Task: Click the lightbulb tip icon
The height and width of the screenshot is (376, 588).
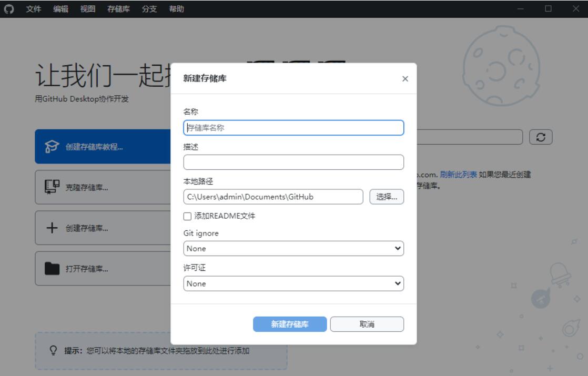Action: tap(53, 351)
